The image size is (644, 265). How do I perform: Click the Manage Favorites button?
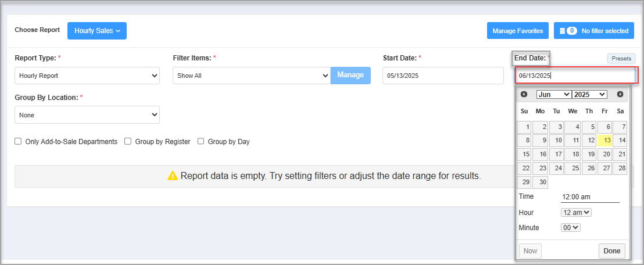pos(518,31)
